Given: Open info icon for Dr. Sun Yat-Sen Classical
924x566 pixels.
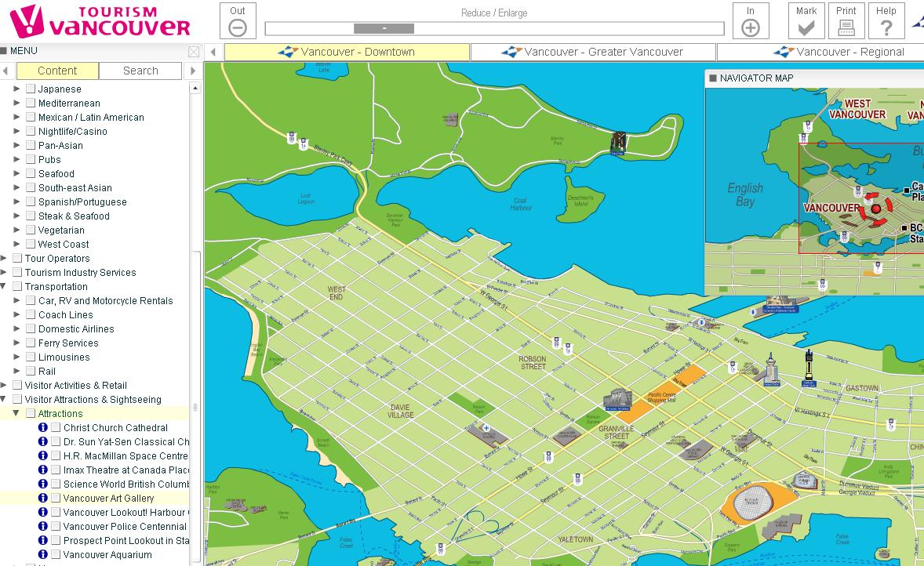Looking at the screenshot, I should tap(43, 441).
